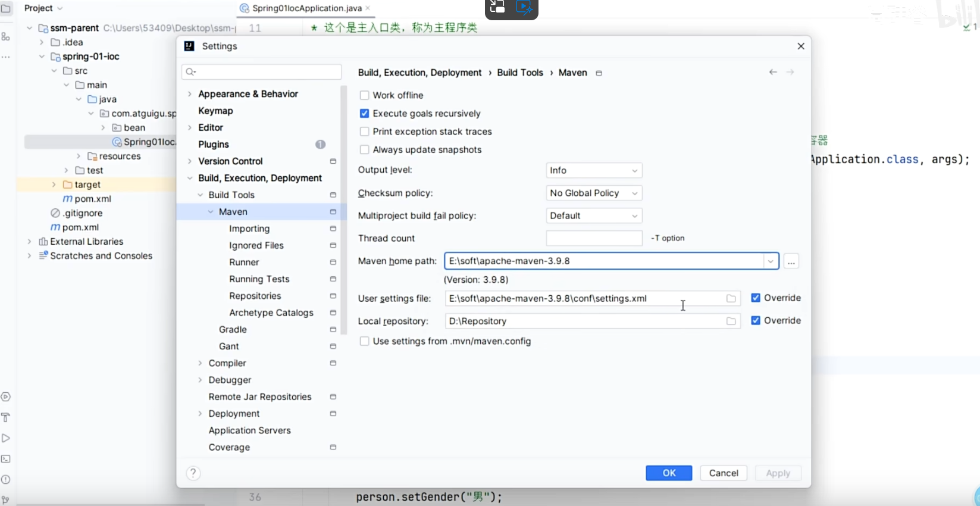Click the picture-in-picture overlay icon

point(497,7)
